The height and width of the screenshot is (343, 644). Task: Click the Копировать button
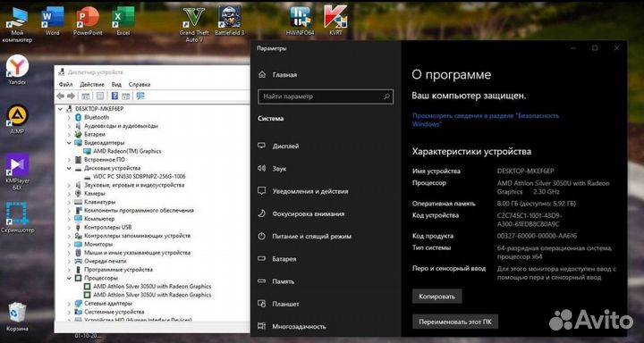pos(437,297)
